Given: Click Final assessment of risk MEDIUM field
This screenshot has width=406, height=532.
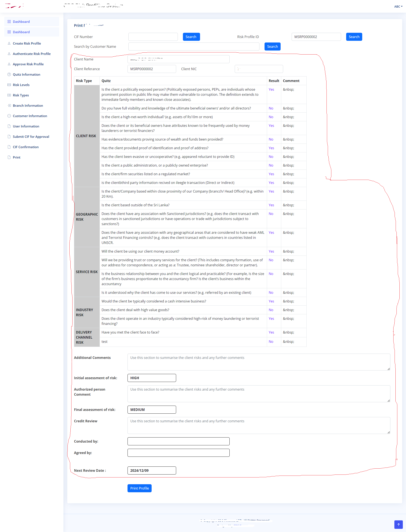Looking at the screenshot, I should click(152, 410).
